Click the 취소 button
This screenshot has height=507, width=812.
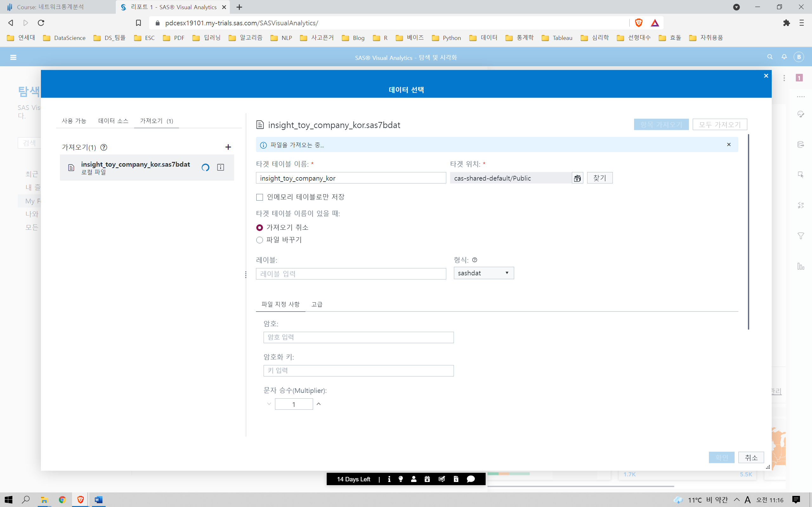click(751, 457)
